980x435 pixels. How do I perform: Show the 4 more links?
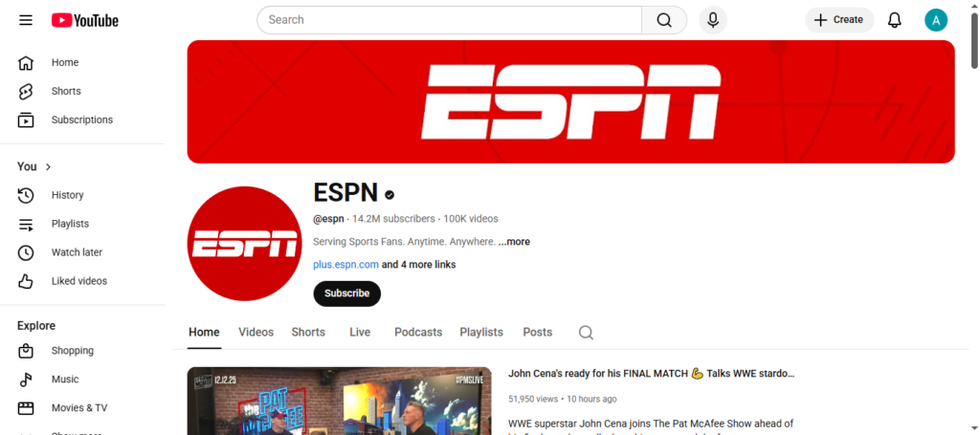click(419, 265)
